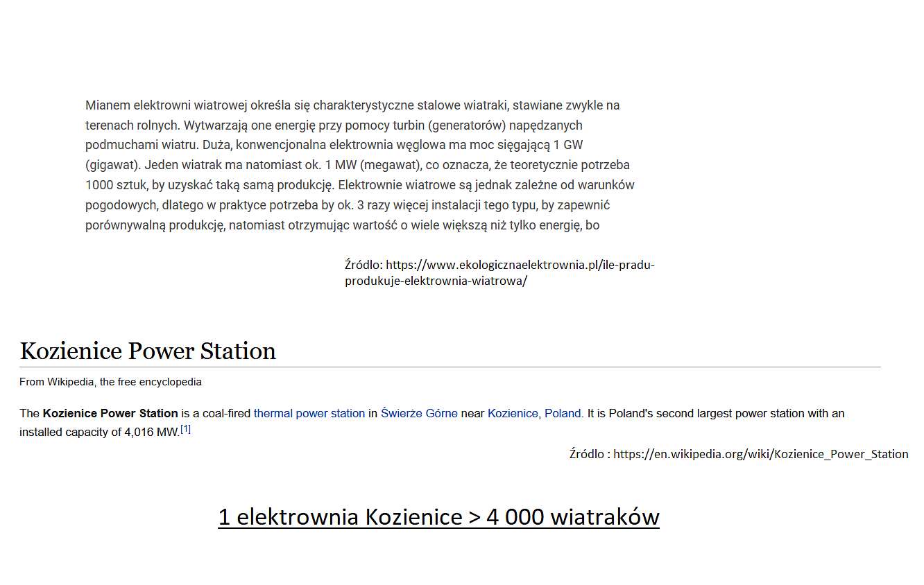Click the 'produkuje-elektrownia-wiatrowa/' URL line
Viewport: 924px width, 585px height.
click(436, 281)
